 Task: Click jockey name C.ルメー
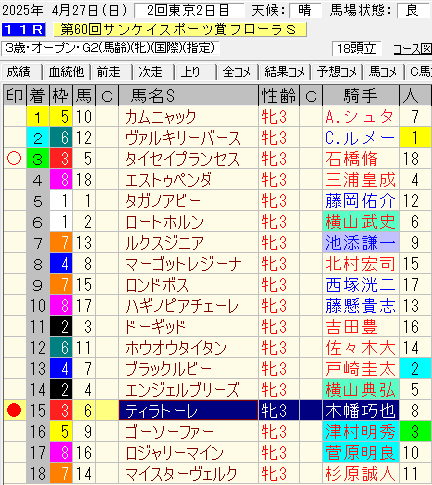(x=360, y=138)
